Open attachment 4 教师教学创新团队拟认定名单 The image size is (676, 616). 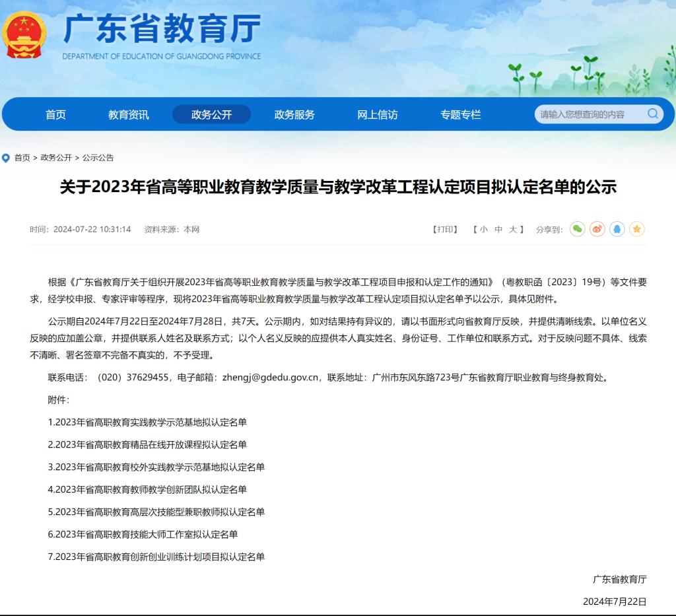[x=147, y=490]
